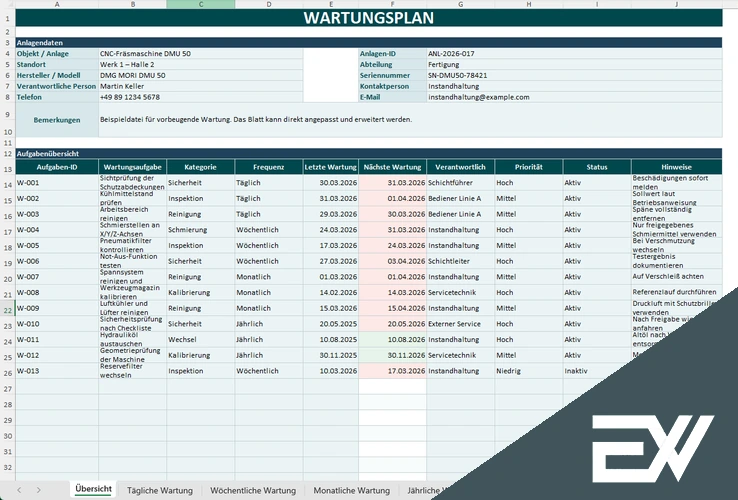The height and width of the screenshot is (500, 738).
Task: Click the WARTUNGSPLAN title cell
Action: point(369,18)
